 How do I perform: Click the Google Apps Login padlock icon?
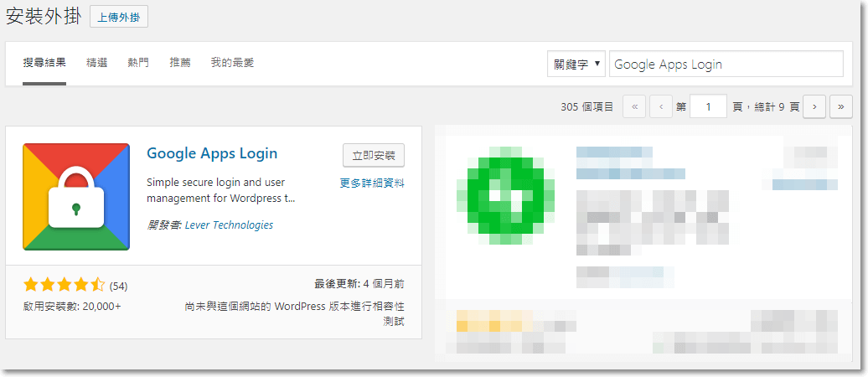(76, 197)
